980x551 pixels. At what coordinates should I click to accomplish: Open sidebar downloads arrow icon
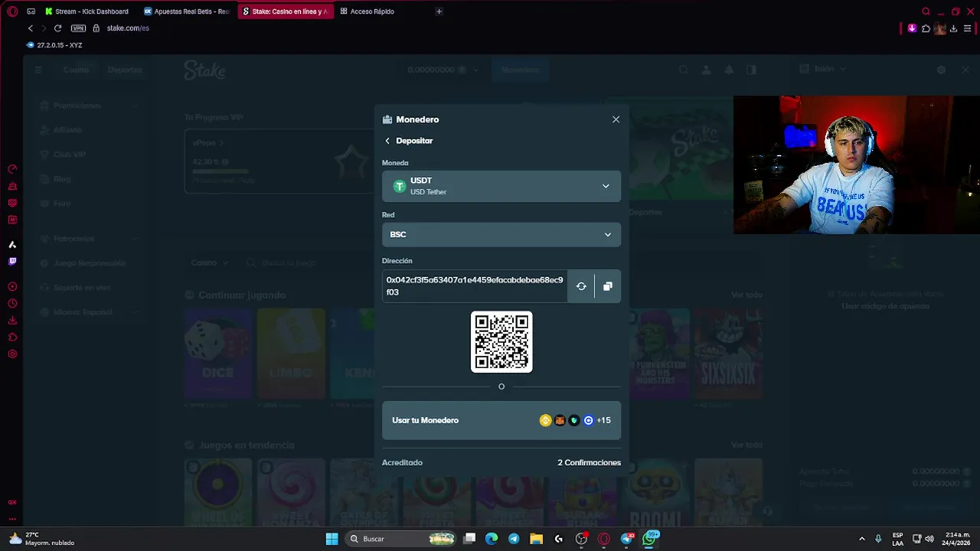12,320
